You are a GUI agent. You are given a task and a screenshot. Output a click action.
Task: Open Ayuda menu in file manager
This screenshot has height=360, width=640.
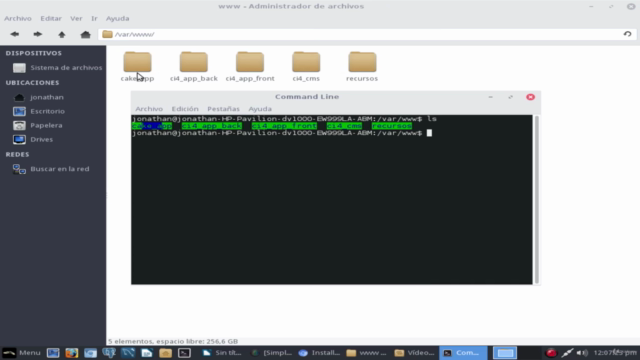pyautogui.click(x=118, y=18)
